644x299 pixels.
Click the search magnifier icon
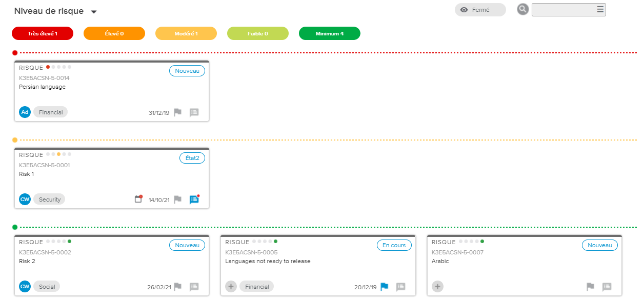point(522,9)
